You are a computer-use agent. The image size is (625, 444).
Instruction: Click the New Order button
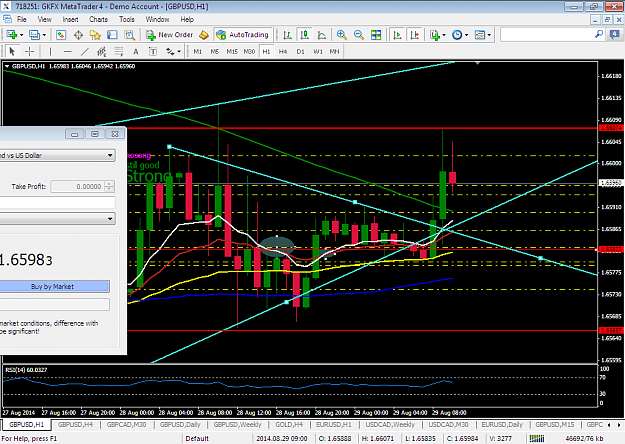point(169,35)
